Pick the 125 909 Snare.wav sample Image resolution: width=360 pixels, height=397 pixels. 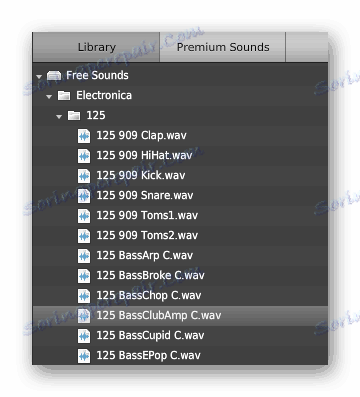coord(145,195)
